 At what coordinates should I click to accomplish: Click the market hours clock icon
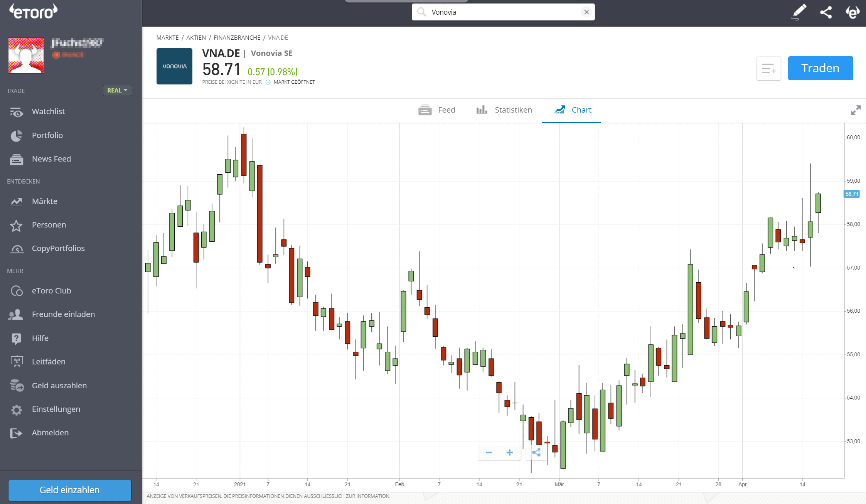(x=268, y=82)
